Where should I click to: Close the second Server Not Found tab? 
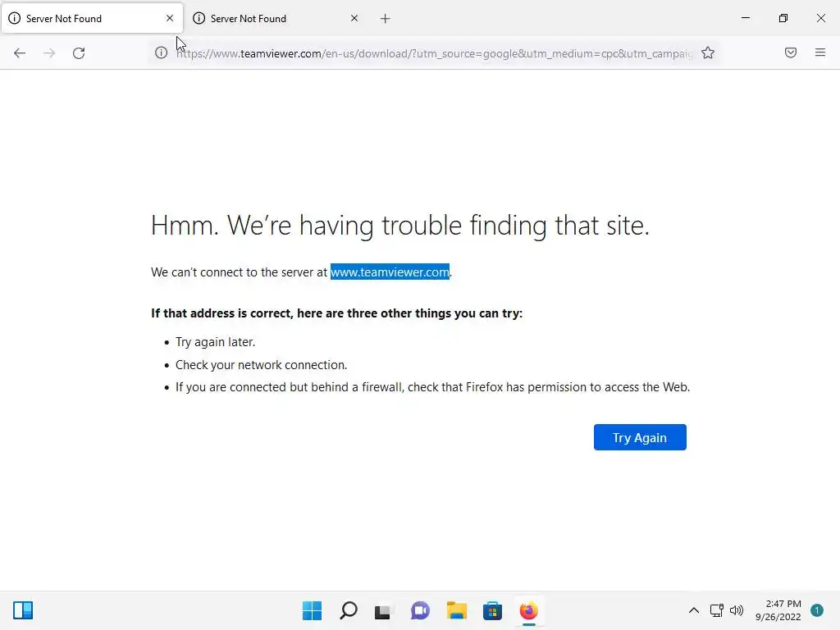tap(354, 18)
